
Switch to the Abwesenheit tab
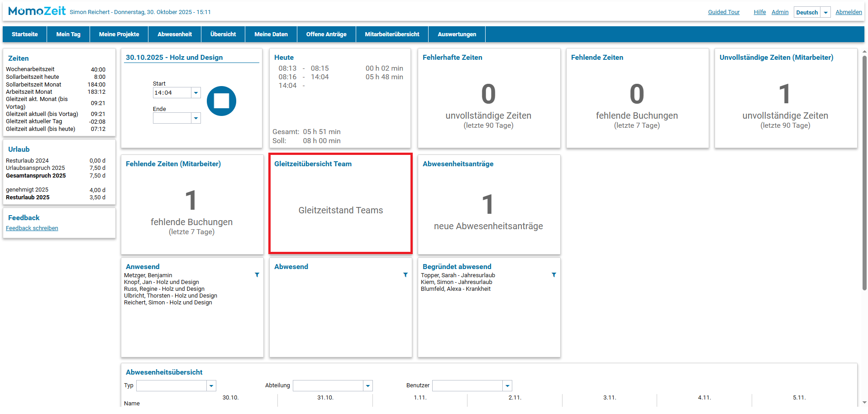175,34
